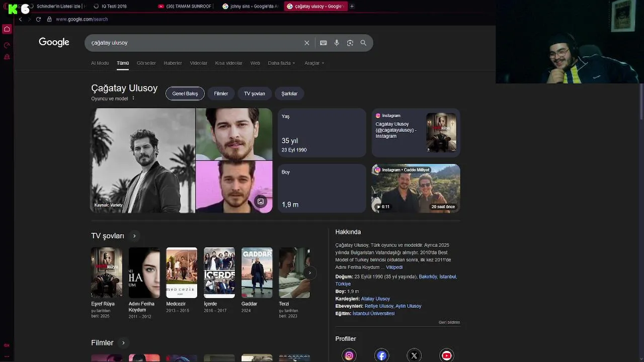The height and width of the screenshot is (362, 644).
Task: Click the Geri bildirim link
Action: click(449, 322)
